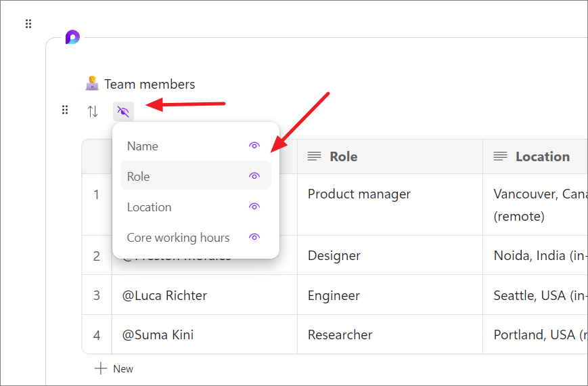Image resolution: width=588 pixels, height=386 pixels.
Task: Select Core working hours menu entry
Action: tap(178, 238)
